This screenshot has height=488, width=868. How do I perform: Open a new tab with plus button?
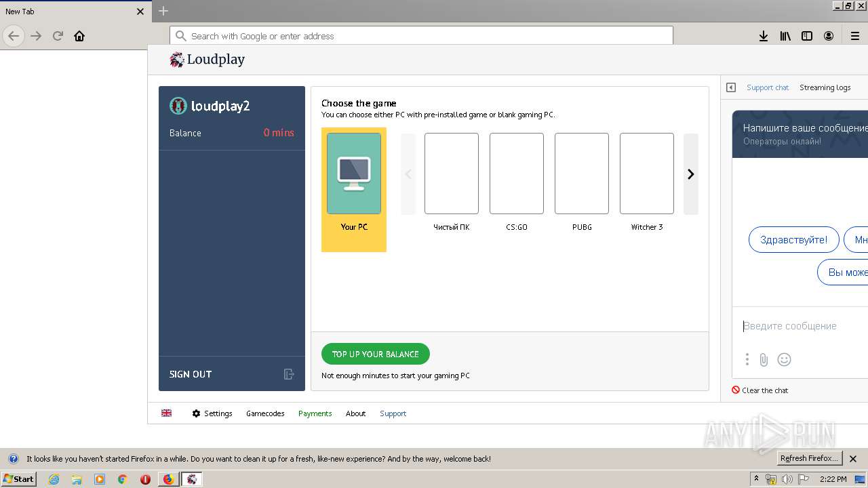(163, 11)
